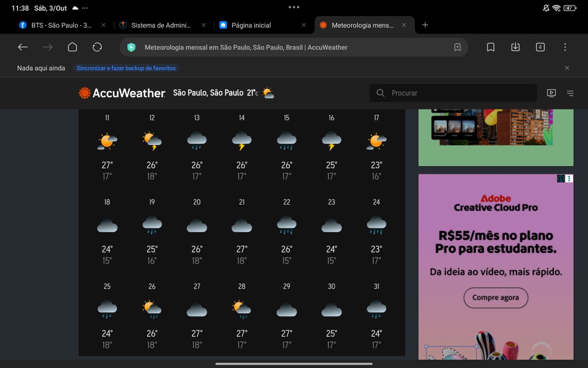This screenshot has width=588, height=368.
Task: Tap the muted notifications bell icon
Action: click(x=546, y=8)
